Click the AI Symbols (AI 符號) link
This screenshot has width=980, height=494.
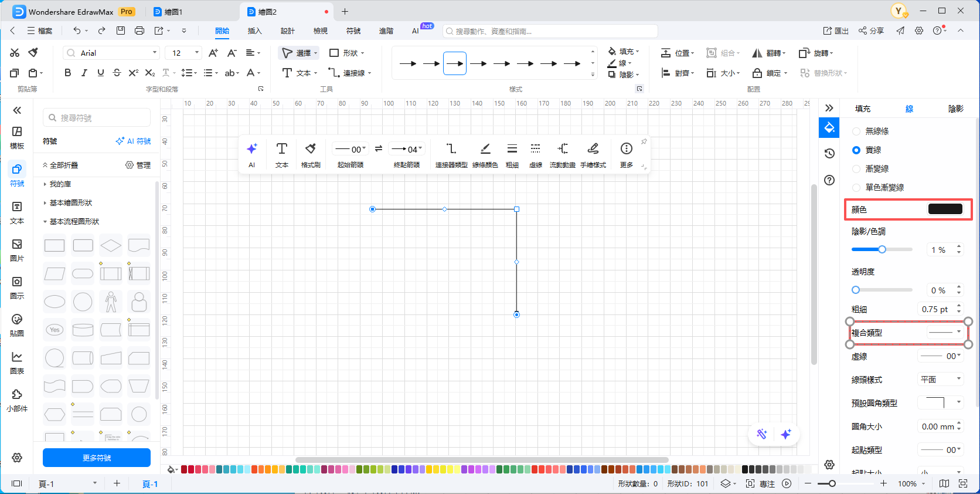(134, 141)
